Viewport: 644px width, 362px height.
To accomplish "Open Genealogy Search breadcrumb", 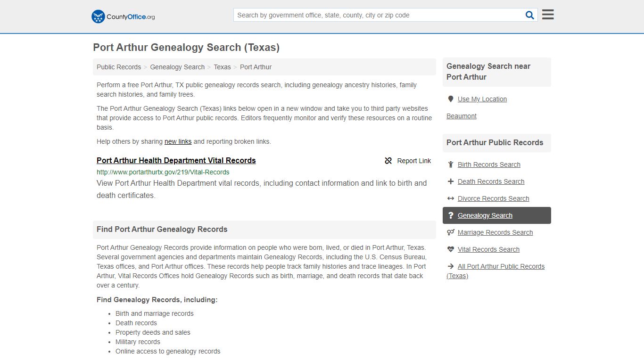I will click(x=177, y=67).
